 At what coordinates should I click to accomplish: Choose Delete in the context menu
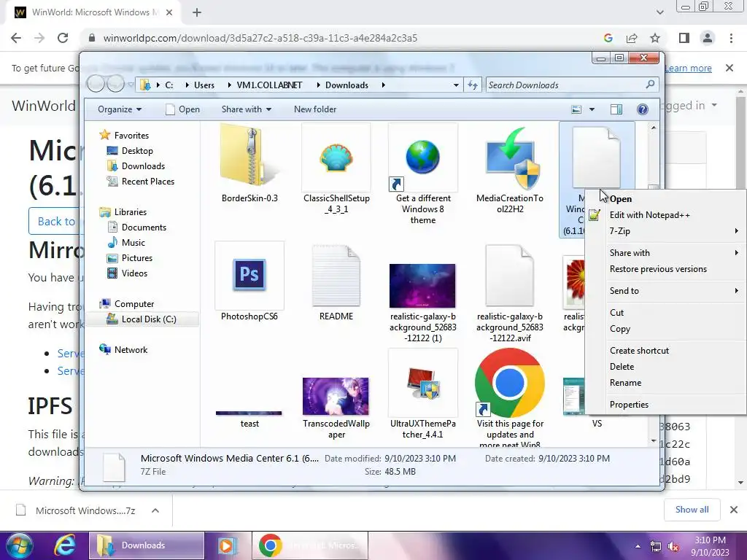click(665, 367)
